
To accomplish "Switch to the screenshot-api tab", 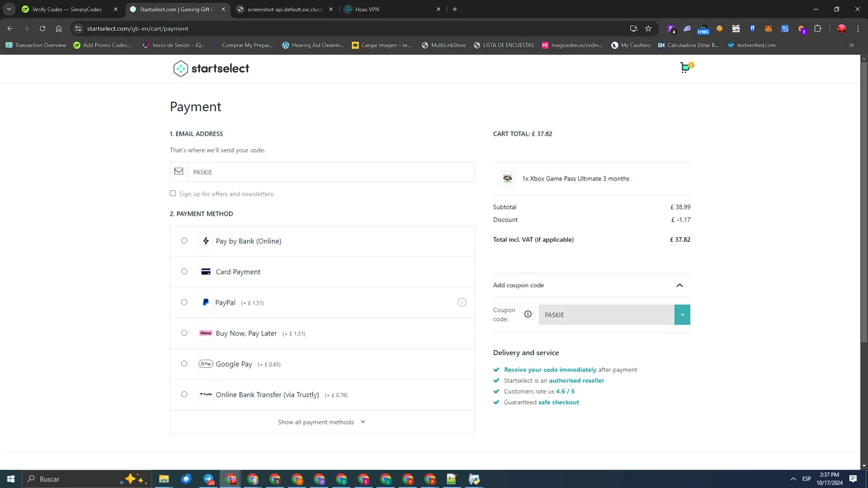I will (x=284, y=9).
